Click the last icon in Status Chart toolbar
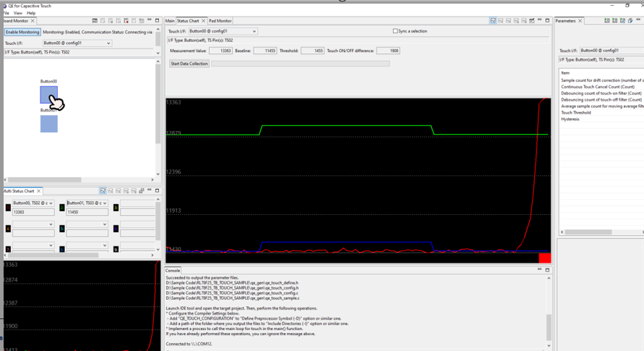 point(531,21)
